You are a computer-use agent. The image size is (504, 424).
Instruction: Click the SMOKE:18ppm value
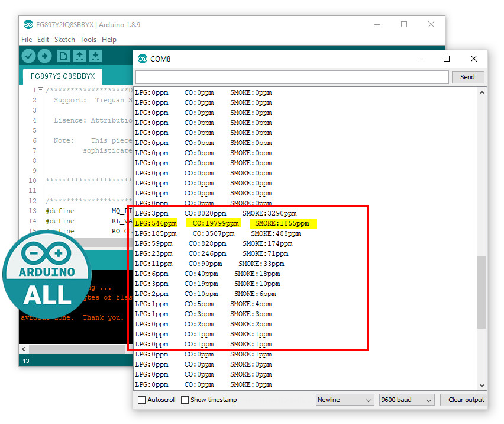(x=257, y=274)
